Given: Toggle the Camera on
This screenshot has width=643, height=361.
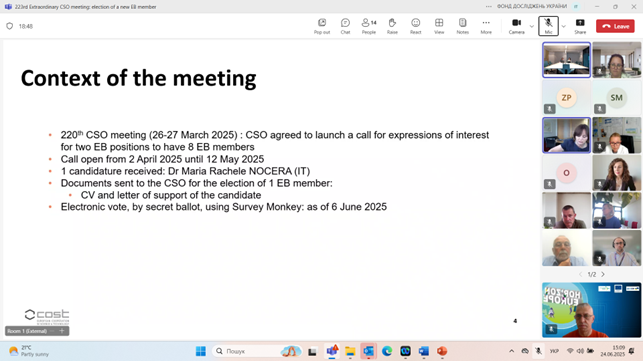Looking at the screenshot, I should [x=516, y=26].
